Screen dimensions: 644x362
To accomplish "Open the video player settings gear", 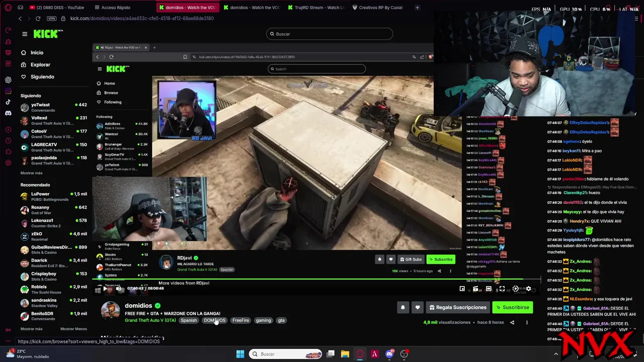I will (528, 289).
